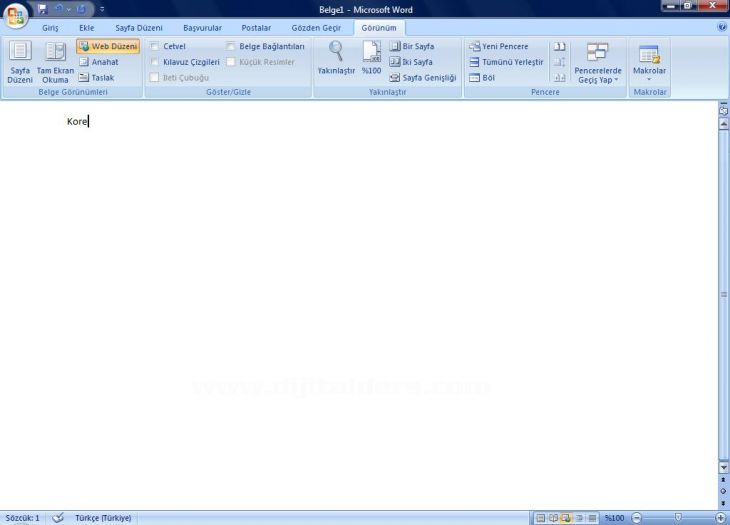730x525 pixels.
Task: Select outline view icon in status bar
Action: tap(579, 518)
